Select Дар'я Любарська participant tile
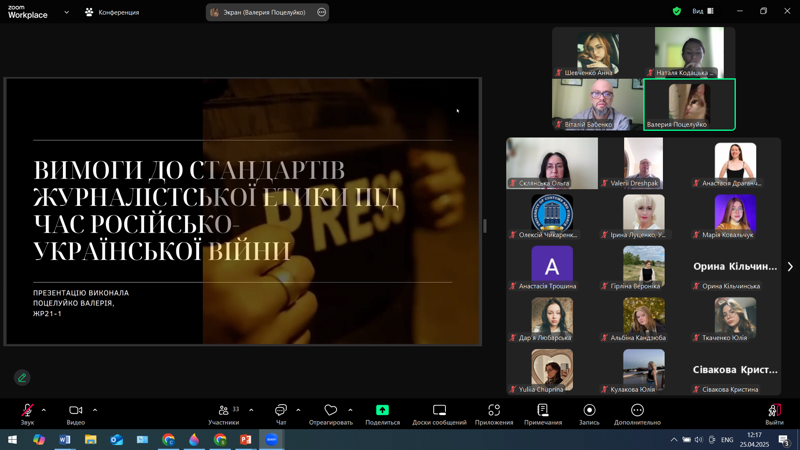The height and width of the screenshot is (450, 800). pos(552,318)
